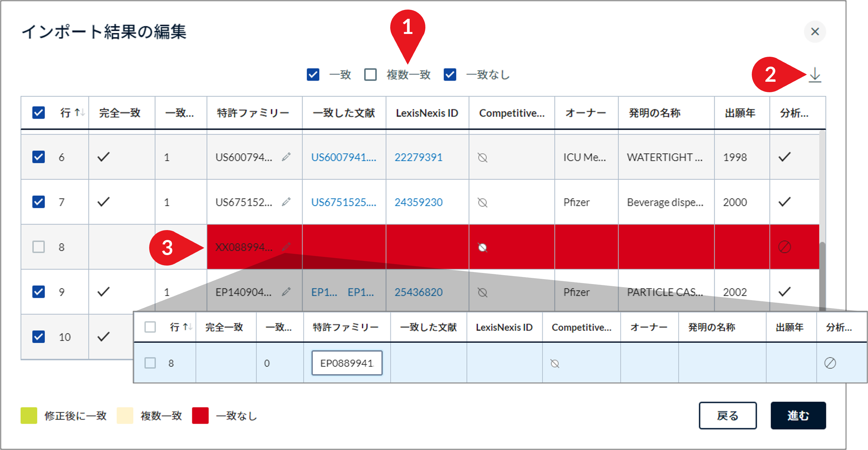Screen dimensions: 868x450
Task: Open LexisNexis ID link 22279391
Action: tap(418, 157)
